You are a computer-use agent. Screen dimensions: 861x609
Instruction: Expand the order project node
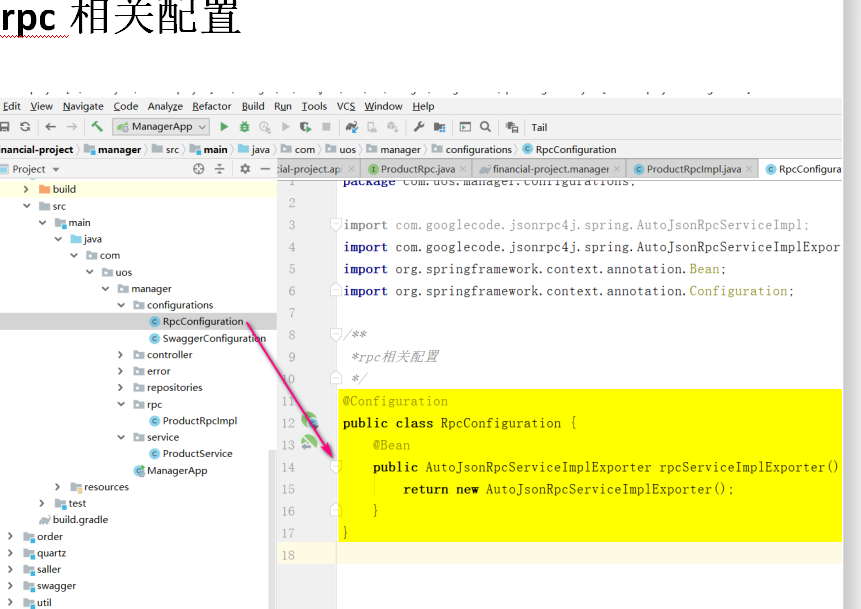click(9, 536)
